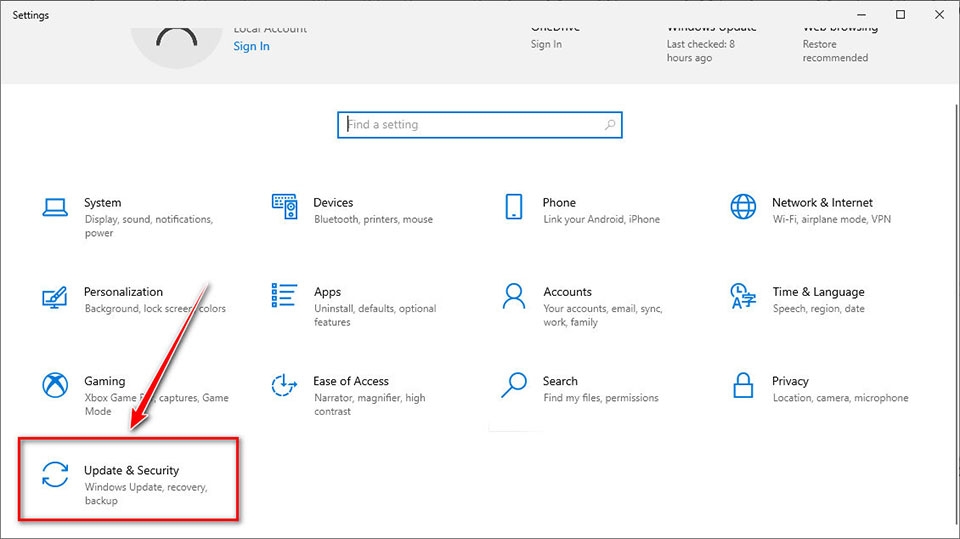This screenshot has width=960, height=539.
Task: Click the Sign In link under Local Account
Action: point(251,46)
